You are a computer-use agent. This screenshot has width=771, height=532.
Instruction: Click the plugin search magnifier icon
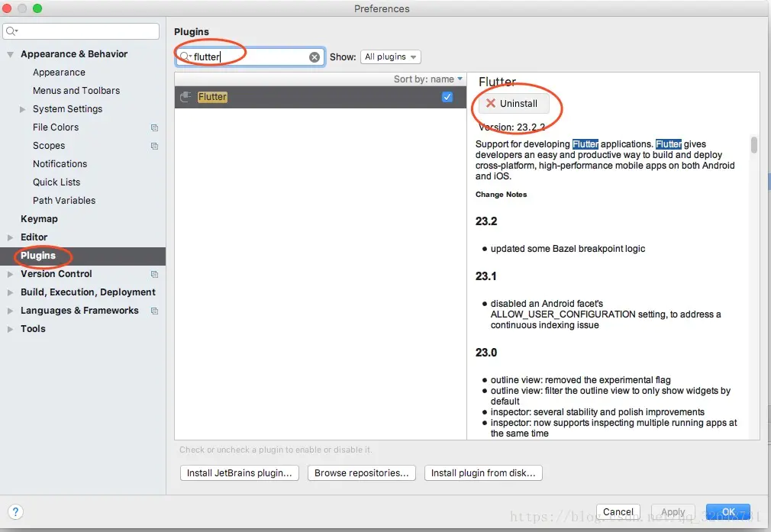click(184, 56)
